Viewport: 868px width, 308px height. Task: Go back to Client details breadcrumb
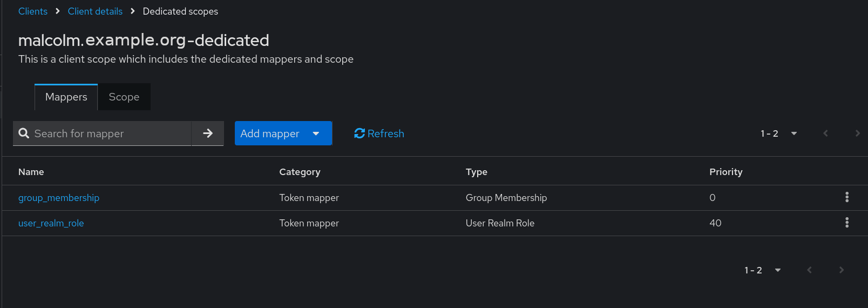pyautogui.click(x=95, y=11)
